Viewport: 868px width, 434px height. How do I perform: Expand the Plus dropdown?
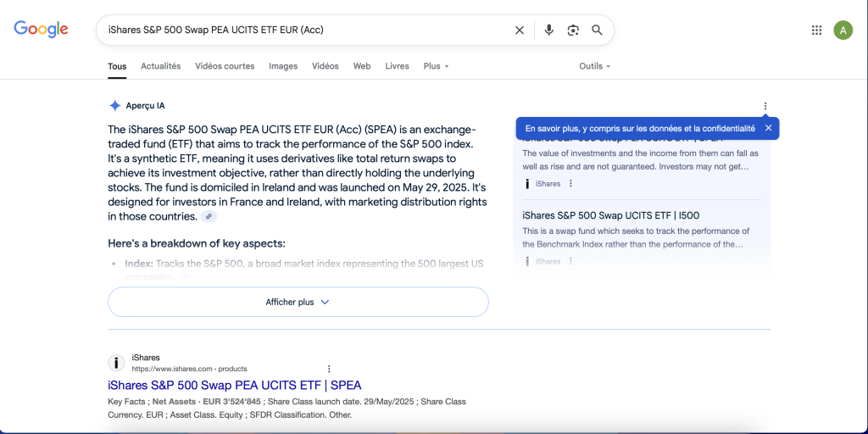437,66
